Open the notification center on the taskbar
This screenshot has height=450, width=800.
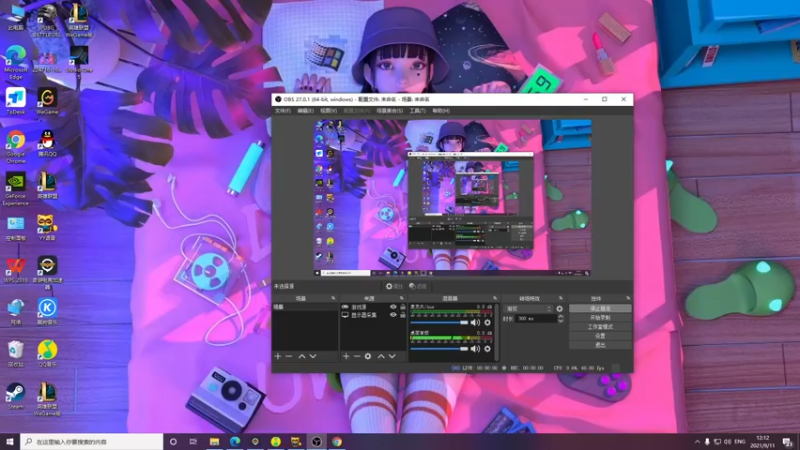click(x=788, y=441)
